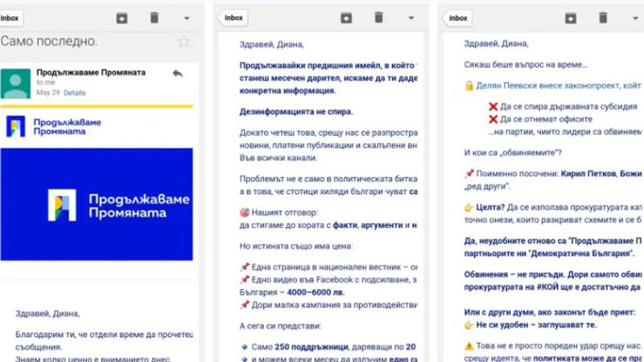Click sender name 'Продължаваме Промяната'

click(x=91, y=72)
